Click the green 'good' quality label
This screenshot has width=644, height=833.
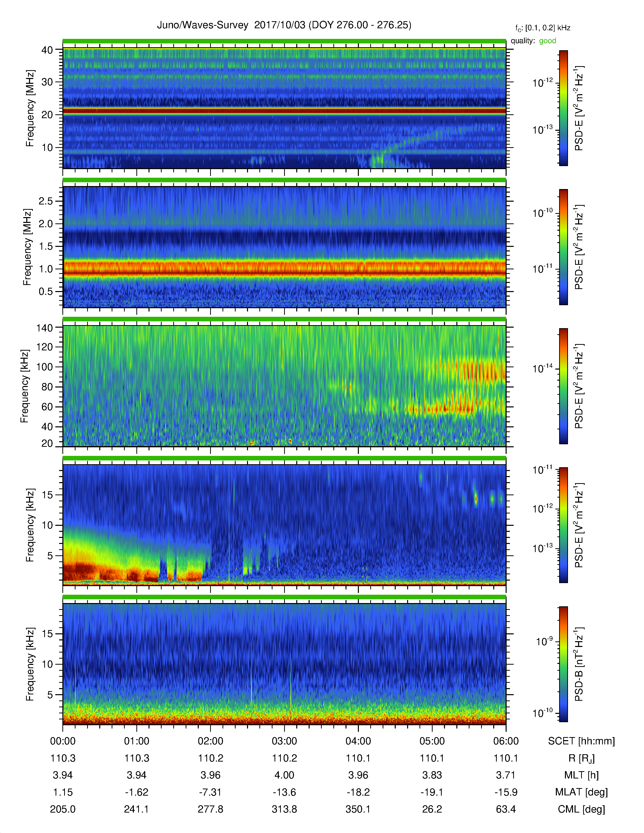(x=547, y=41)
